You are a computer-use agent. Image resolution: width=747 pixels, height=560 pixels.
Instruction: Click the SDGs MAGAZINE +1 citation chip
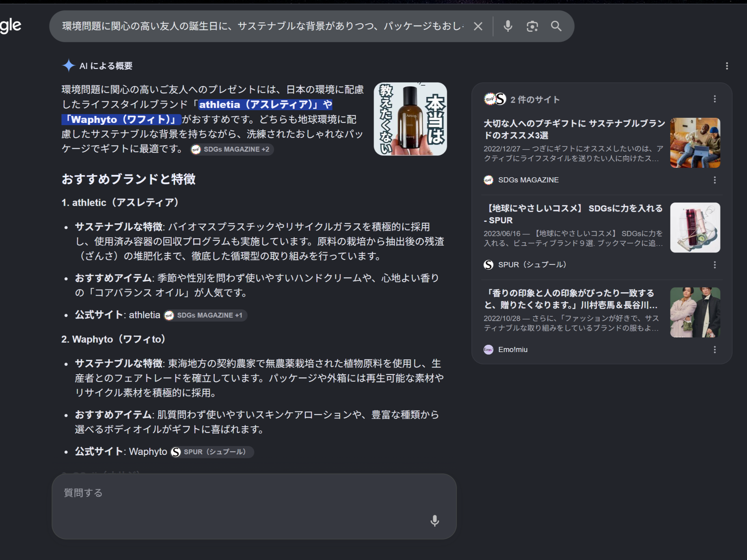(x=205, y=315)
